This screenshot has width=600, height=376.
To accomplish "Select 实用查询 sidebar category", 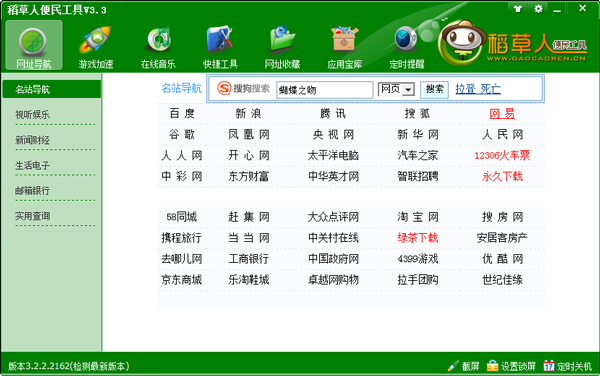I will [x=33, y=216].
